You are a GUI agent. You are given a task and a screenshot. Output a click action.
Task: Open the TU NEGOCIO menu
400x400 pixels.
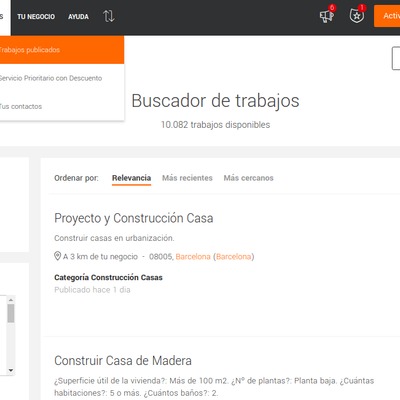pyautogui.click(x=36, y=17)
